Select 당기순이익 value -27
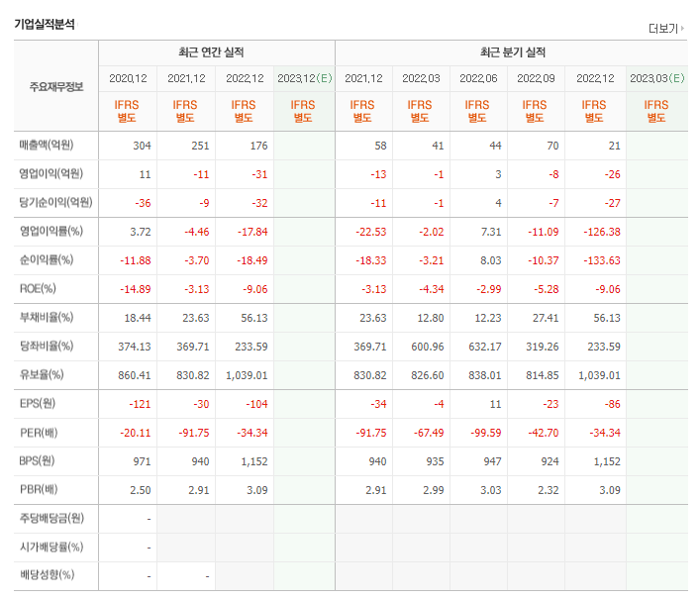700x599 pixels. 613,203
